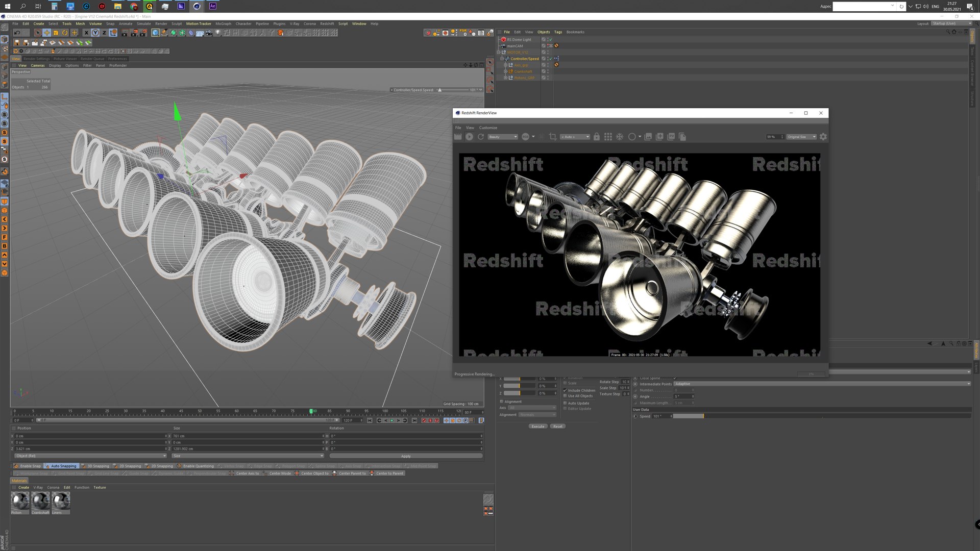
Task: Open the After Effects taskbar icon
Action: (x=213, y=6)
